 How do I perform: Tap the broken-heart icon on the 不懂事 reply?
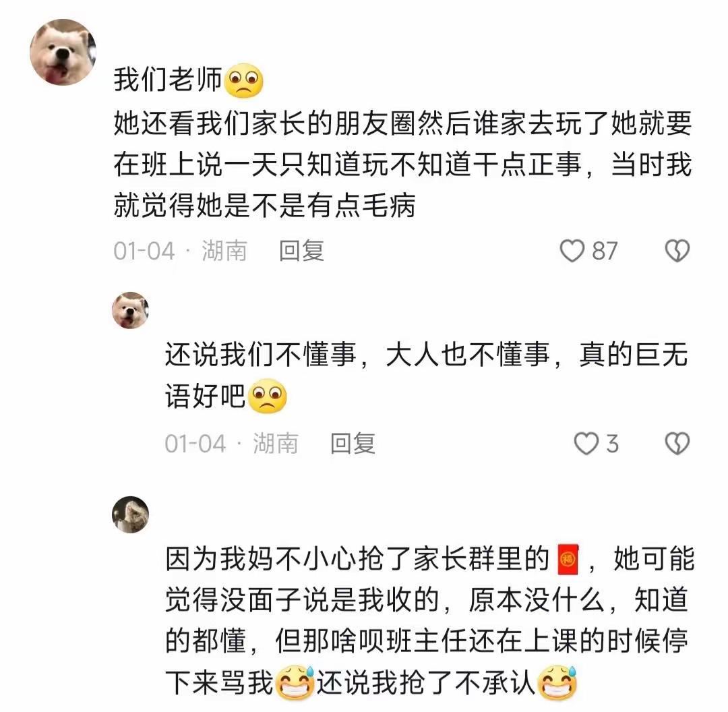(677, 444)
